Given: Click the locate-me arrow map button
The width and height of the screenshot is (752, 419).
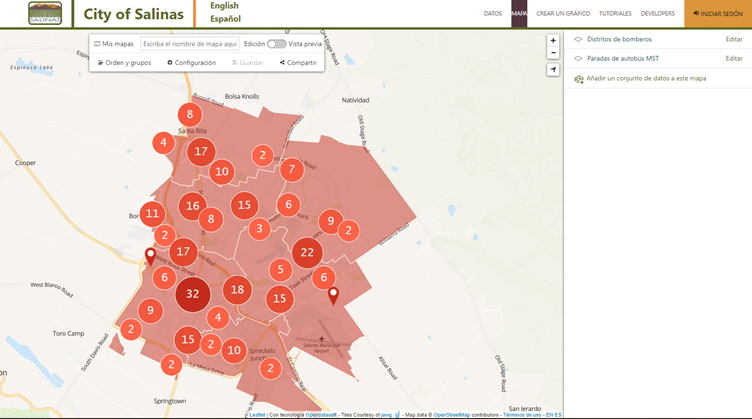Looking at the screenshot, I should point(553,70).
